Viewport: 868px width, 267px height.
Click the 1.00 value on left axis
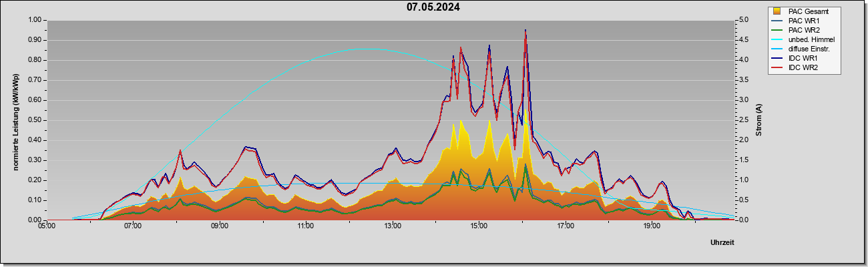33,20
